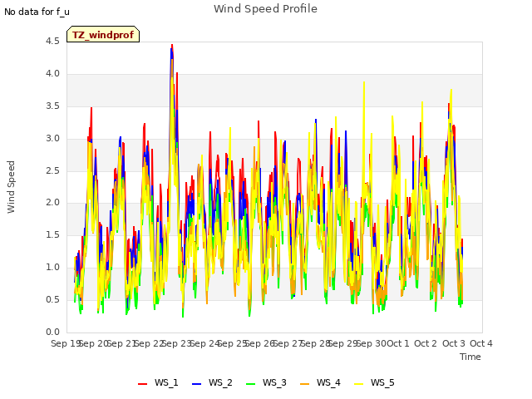Viewport: 532px width, 399px height.
Task: Click the 1.5 y-axis tick value
Action: 52,234
